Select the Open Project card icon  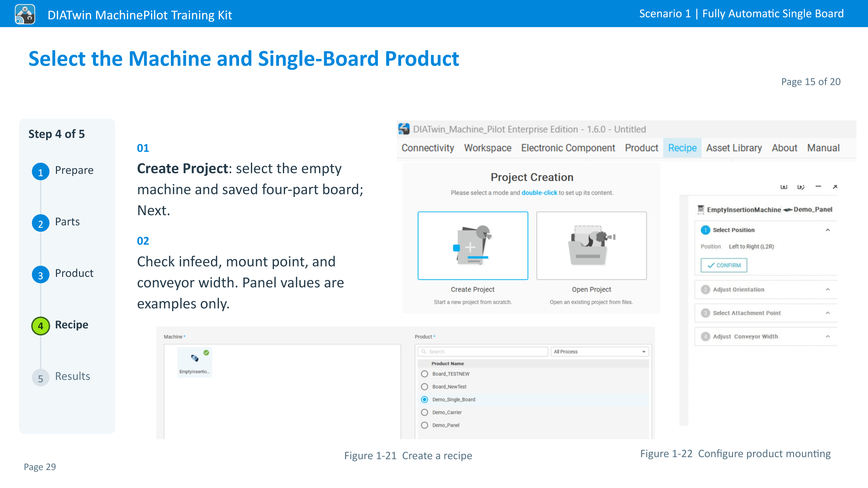[x=591, y=246]
